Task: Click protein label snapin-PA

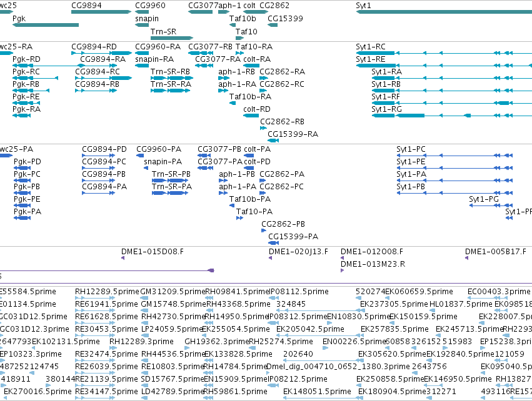Action: [x=163, y=162]
